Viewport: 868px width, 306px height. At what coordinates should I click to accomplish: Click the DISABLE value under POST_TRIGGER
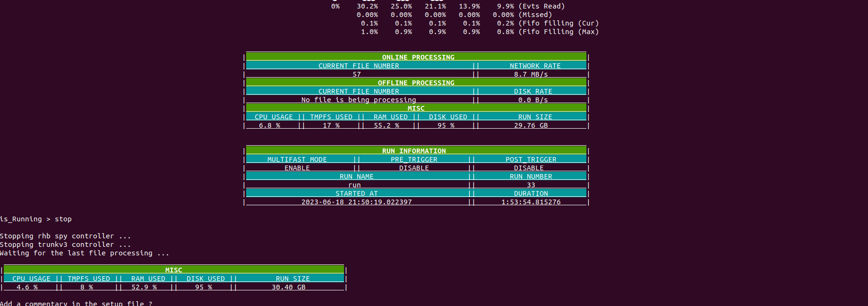pos(529,168)
